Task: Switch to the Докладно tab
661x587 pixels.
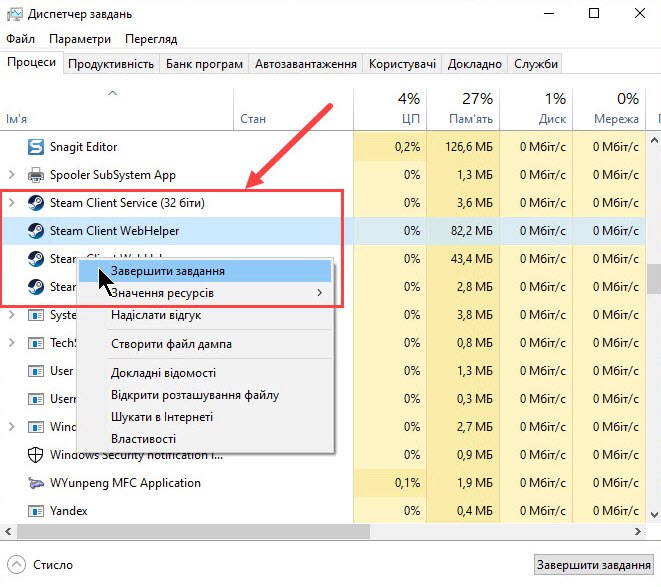Action: (x=475, y=64)
